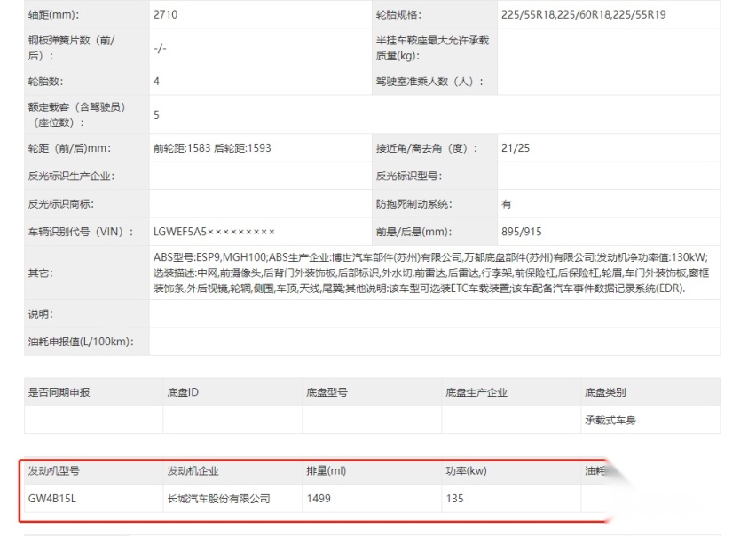This screenshot has width=756, height=536.
Task: Click the 接近角/离去角 label
Action: [427, 148]
